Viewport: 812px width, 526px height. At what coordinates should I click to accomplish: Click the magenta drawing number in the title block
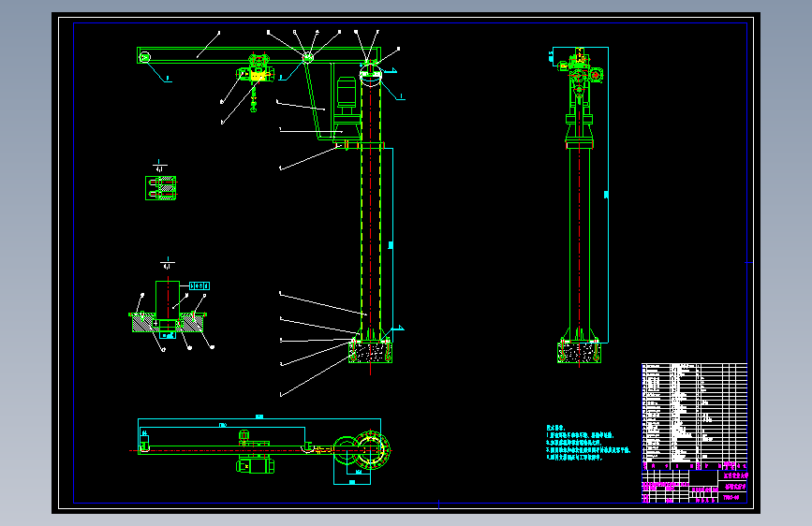tap(731, 498)
